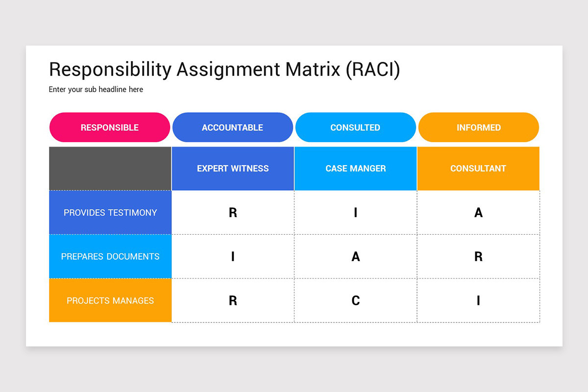Viewport: 588px width, 392px height.
Task: Click the EXPERT WITNESS column header
Action: [233, 169]
